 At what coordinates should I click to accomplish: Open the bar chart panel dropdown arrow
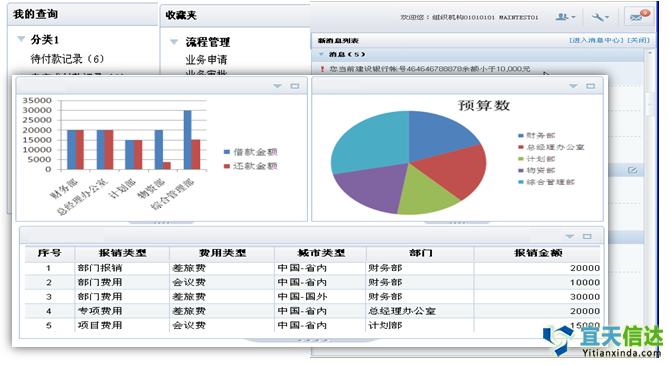[277, 86]
